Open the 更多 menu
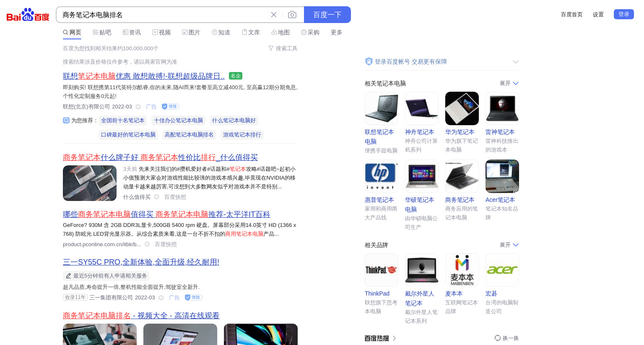The image size is (644, 345). pyautogui.click(x=337, y=32)
